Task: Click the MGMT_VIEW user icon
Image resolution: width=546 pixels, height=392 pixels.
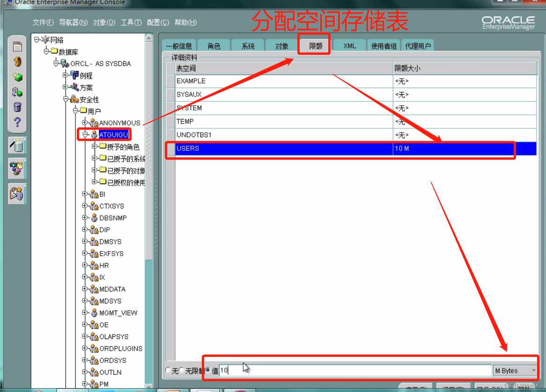Action: [94, 313]
